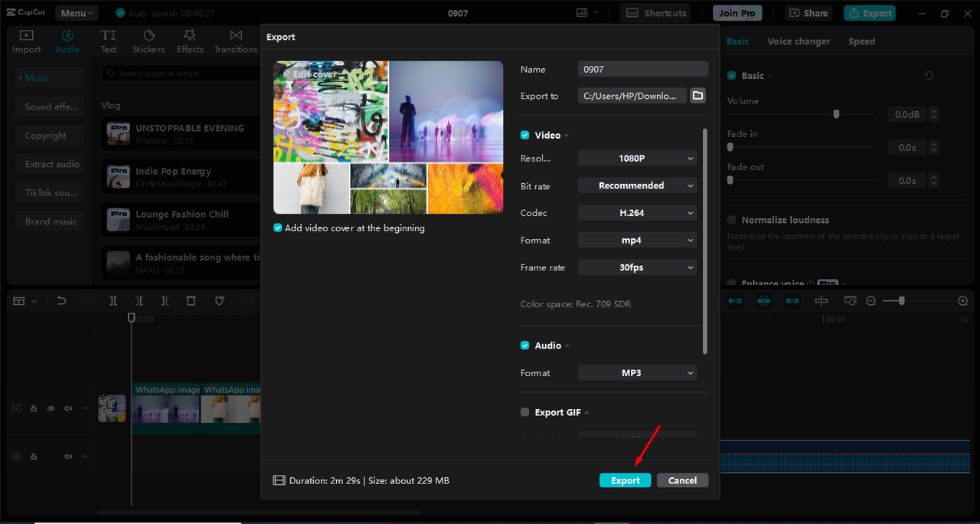Mute the audio track speaker icon
Screen dimensions: 980x524
(68, 456)
